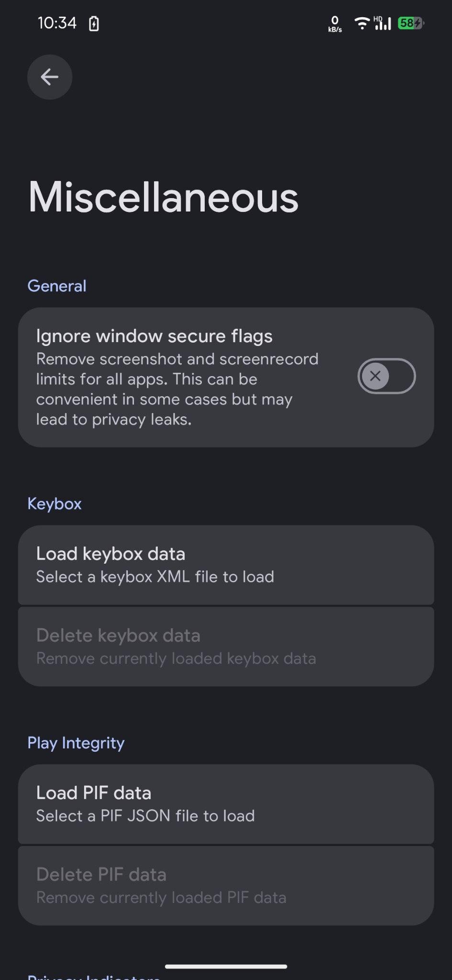Viewport: 452px width, 980px height.
Task: Tap 'Select a PIF JSON file' subtitle
Action: click(x=145, y=816)
